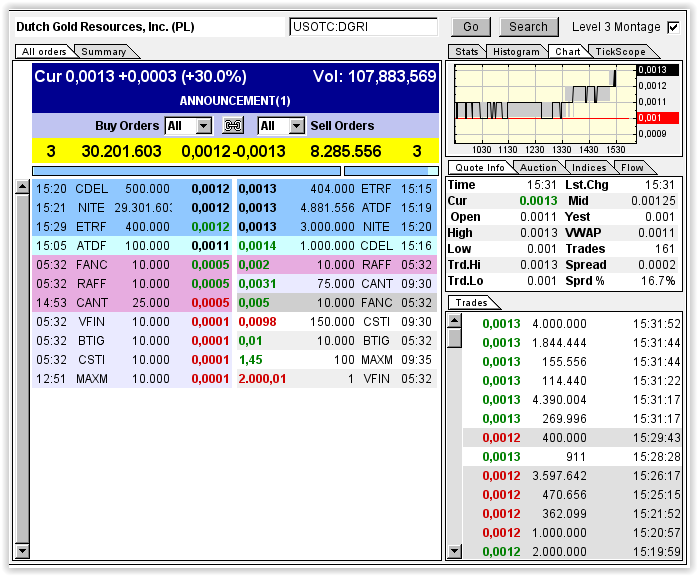Select the Auction tab
698x576 pixels.
[538, 168]
